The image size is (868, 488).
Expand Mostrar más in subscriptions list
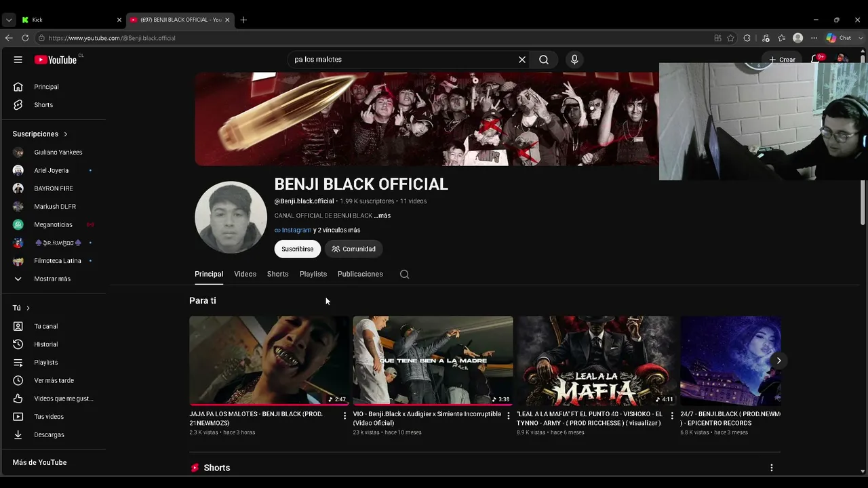53,279
